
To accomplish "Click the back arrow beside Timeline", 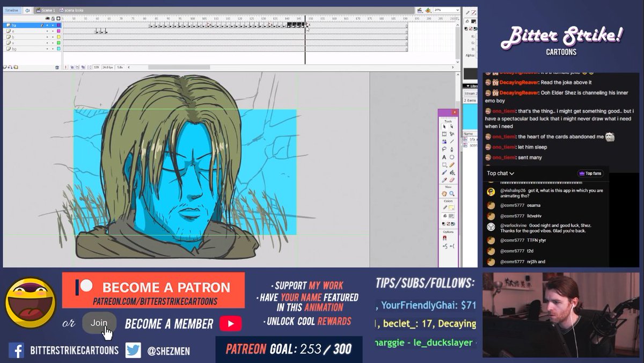I will (x=27, y=10).
